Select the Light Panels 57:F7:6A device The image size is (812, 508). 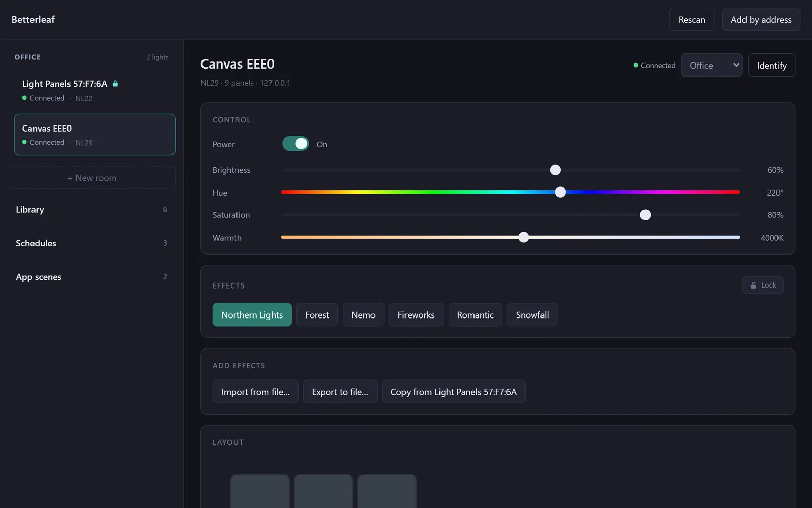coord(95,90)
